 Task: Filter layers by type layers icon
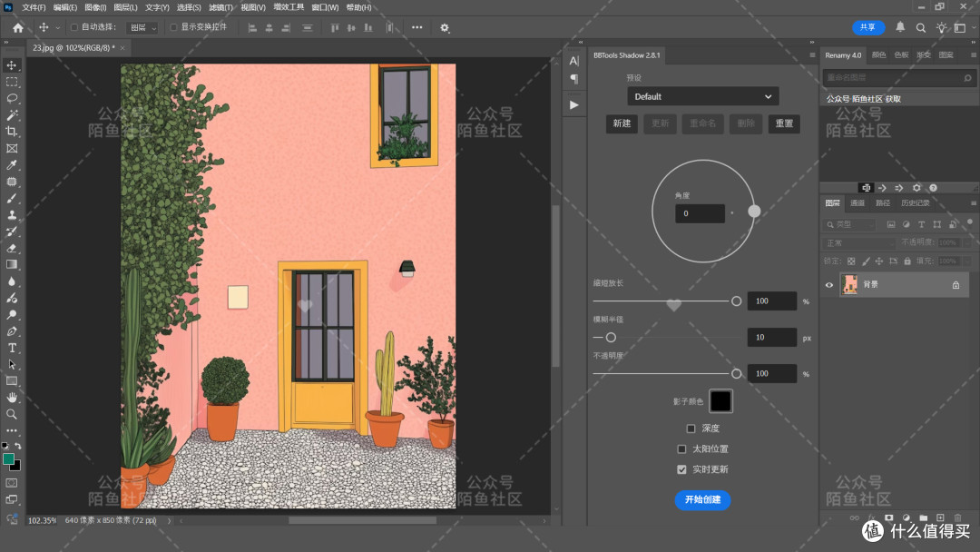pyautogui.click(x=921, y=224)
